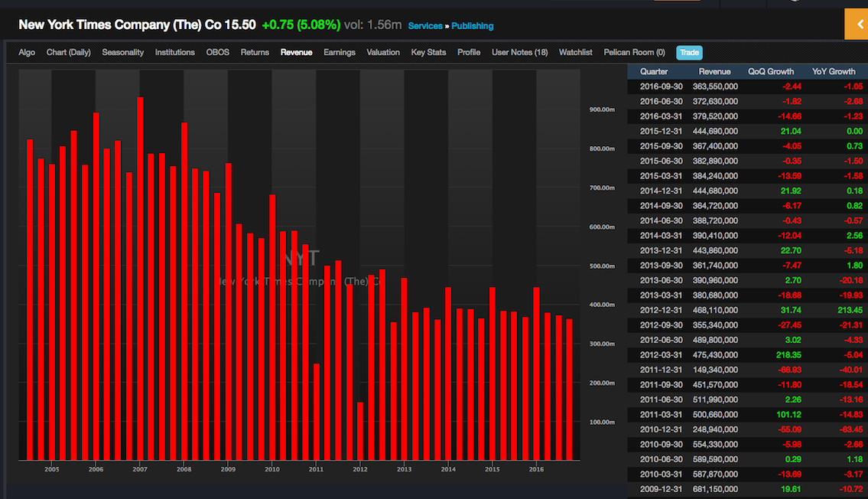Open Pelican Room (0) tab
Screen dimensions: 868x499
pyautogui.click(x=635, y=52)
